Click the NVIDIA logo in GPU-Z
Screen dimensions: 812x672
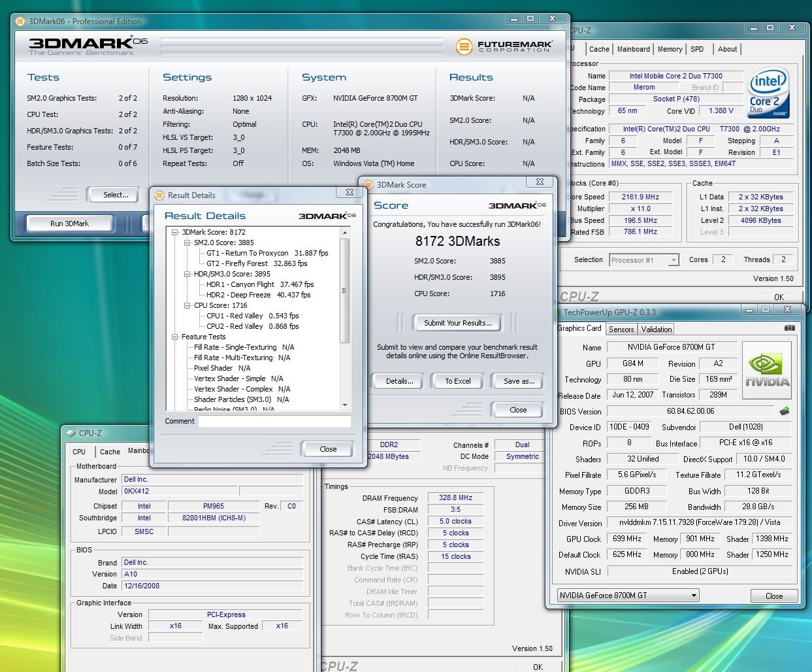[767, 371]
